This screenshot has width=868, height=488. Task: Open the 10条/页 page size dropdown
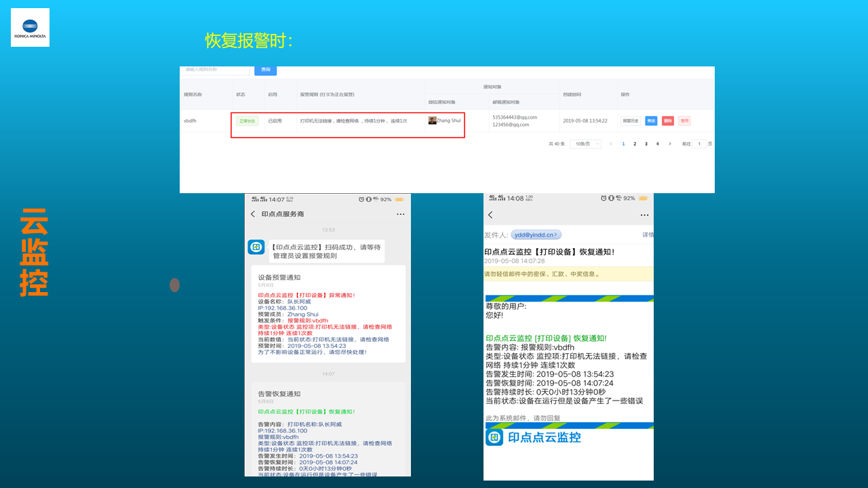coord(583,144)
